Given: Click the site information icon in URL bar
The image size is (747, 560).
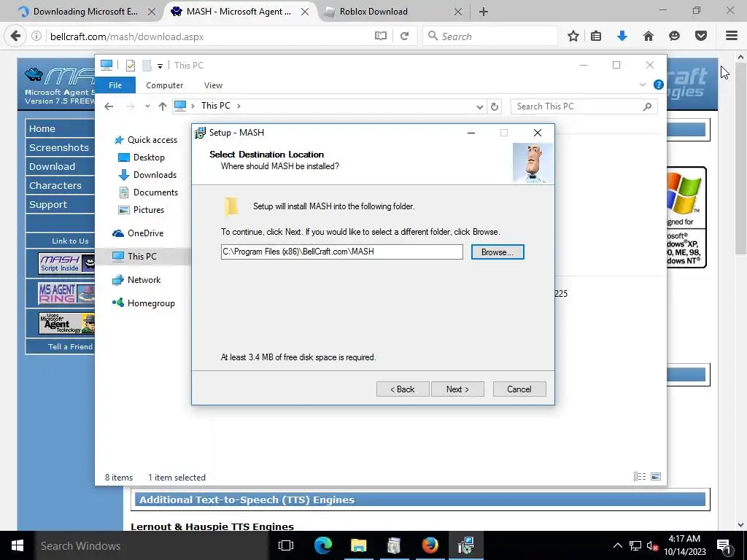Looking at the screenshot, I should pos(36,36).
